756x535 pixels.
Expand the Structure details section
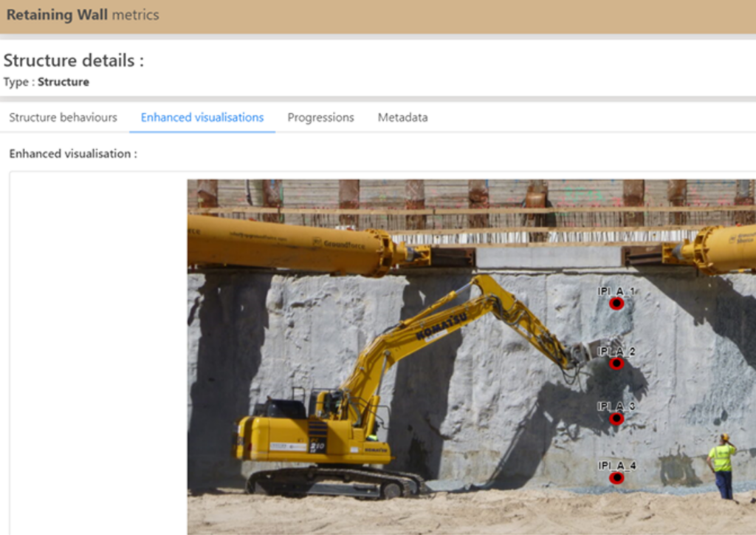coord(71,60)
